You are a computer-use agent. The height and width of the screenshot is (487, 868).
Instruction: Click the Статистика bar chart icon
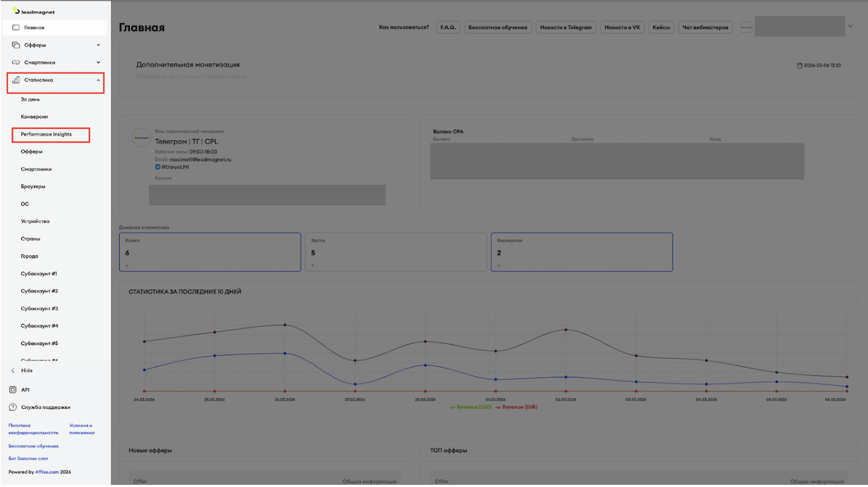click(x=16, y=80)
